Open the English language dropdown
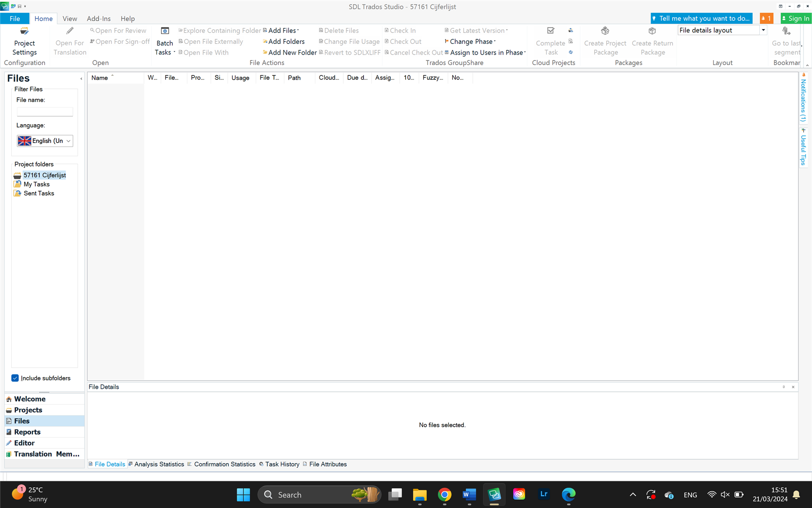 click(45, 141)
